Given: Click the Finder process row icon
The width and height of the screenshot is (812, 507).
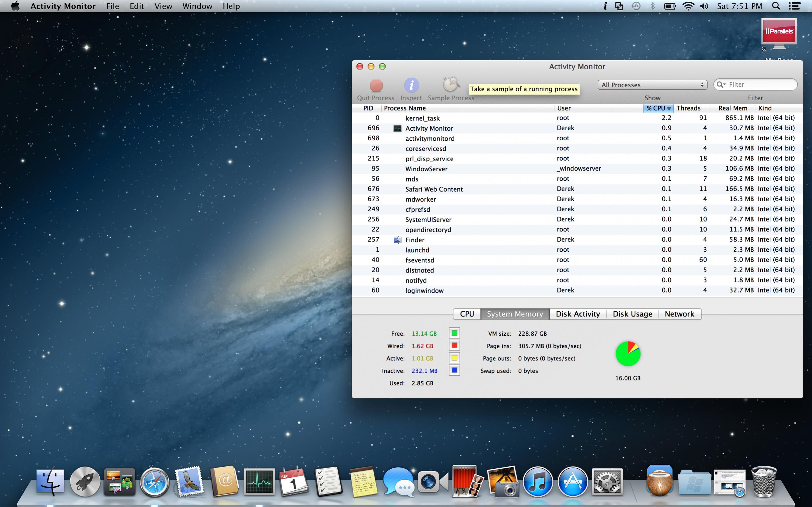Looking at the screenshot, I should (x=397, y=240).
